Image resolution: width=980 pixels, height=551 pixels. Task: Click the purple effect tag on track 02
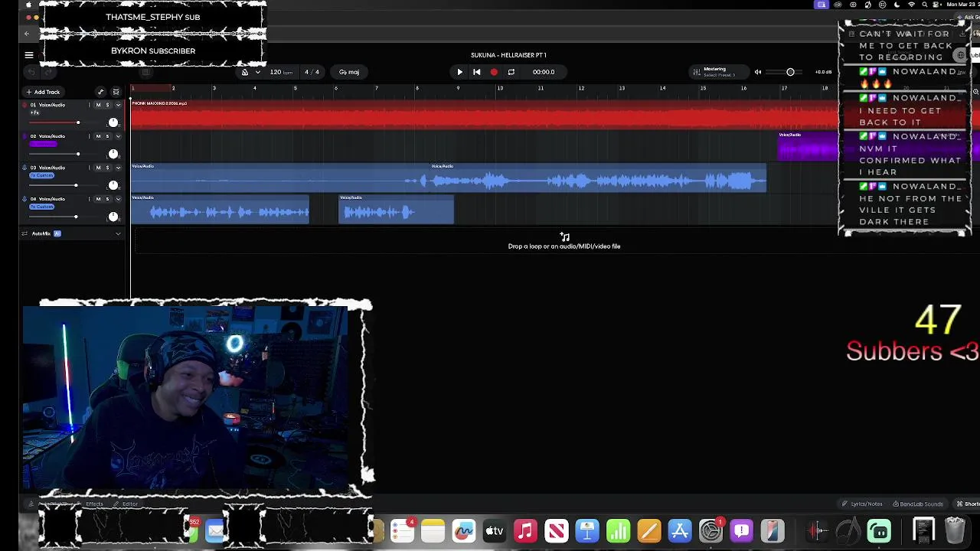(43, 144)
